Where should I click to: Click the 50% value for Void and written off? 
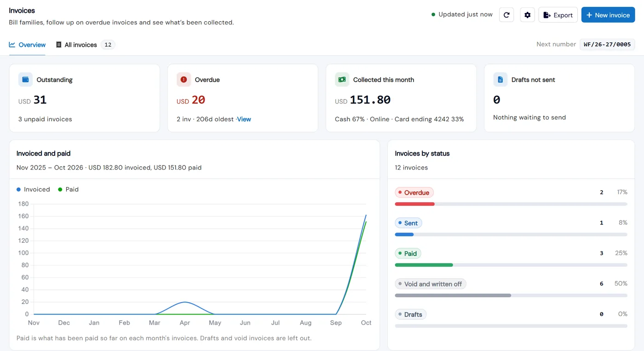621,284
